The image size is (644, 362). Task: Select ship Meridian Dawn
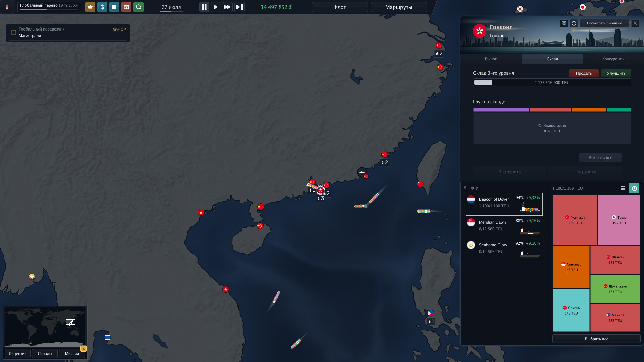click(504, 227)
